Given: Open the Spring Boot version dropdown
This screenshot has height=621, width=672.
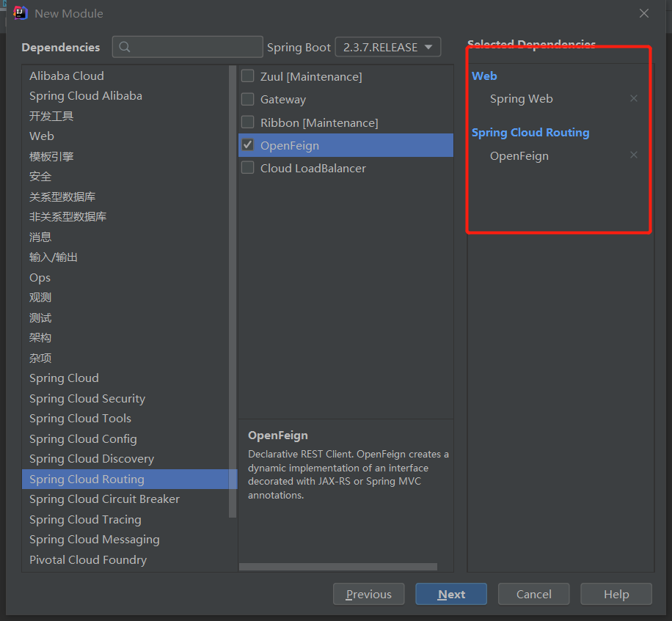Looking at the screenshot, I should [388, 47].
